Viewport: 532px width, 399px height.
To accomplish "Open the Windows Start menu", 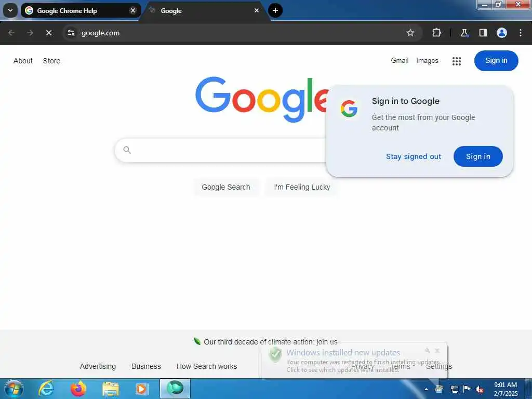I will click(14, 389).
